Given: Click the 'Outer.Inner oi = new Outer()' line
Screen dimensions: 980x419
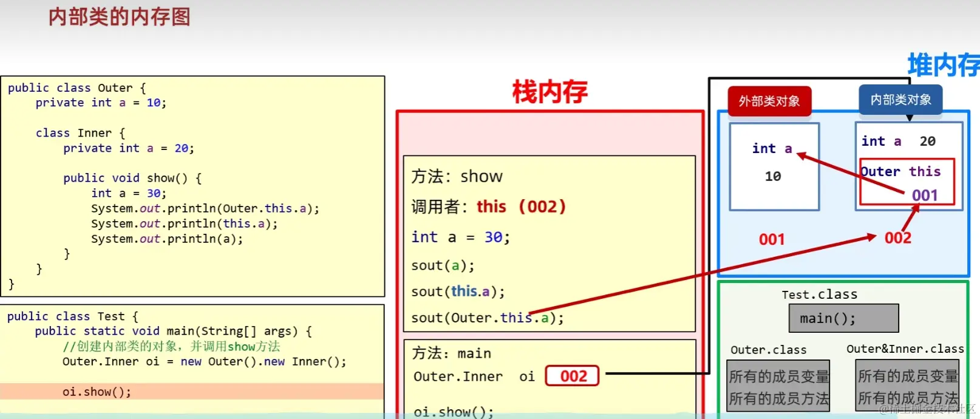Looking at the screenshot, I should (x=205, y=361).
